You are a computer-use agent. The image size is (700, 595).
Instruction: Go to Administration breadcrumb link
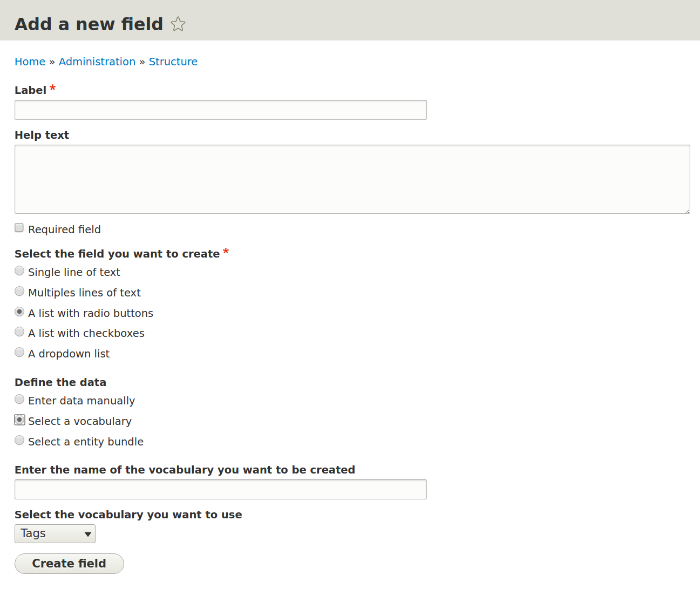pyautogui.click(x=97, y=62)
